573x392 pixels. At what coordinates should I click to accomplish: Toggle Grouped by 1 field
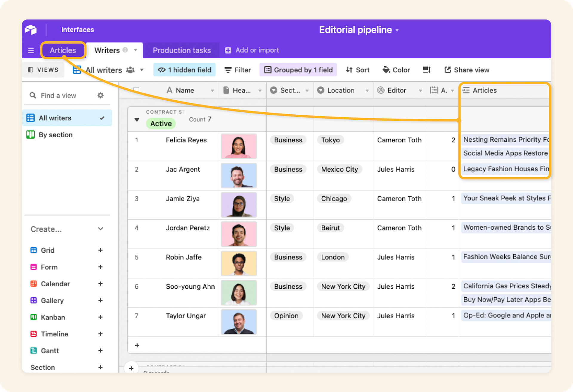coord(298,70)
